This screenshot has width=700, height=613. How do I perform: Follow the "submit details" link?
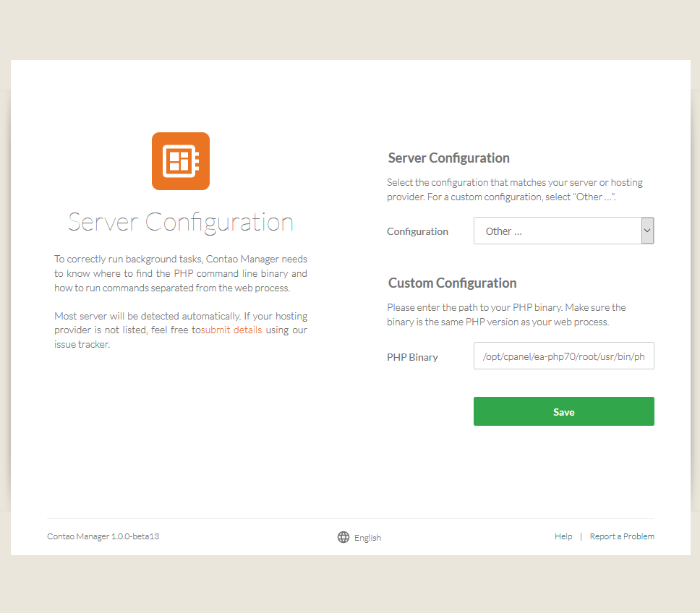click(x=231, y=330)
